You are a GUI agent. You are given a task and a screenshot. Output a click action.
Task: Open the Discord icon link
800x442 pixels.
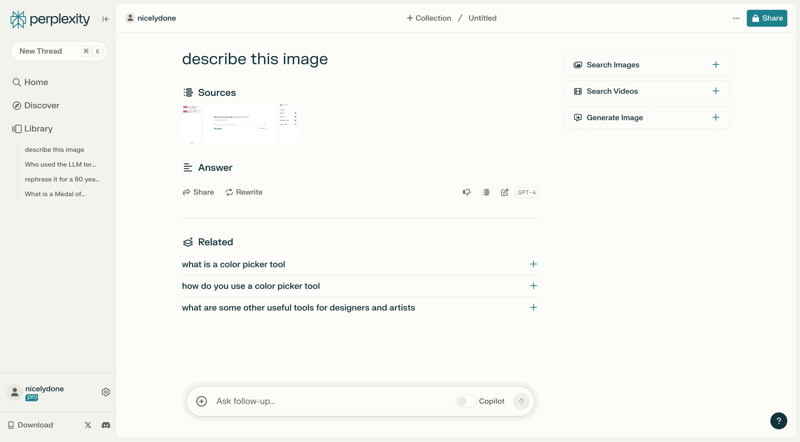point(106,425)
